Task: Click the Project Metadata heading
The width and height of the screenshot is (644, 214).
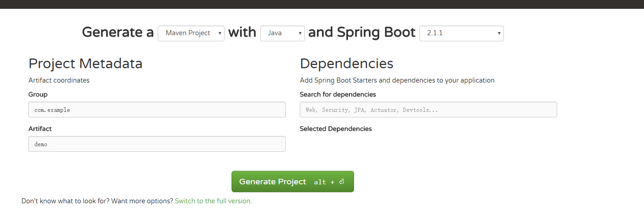Action: [85, 64]
